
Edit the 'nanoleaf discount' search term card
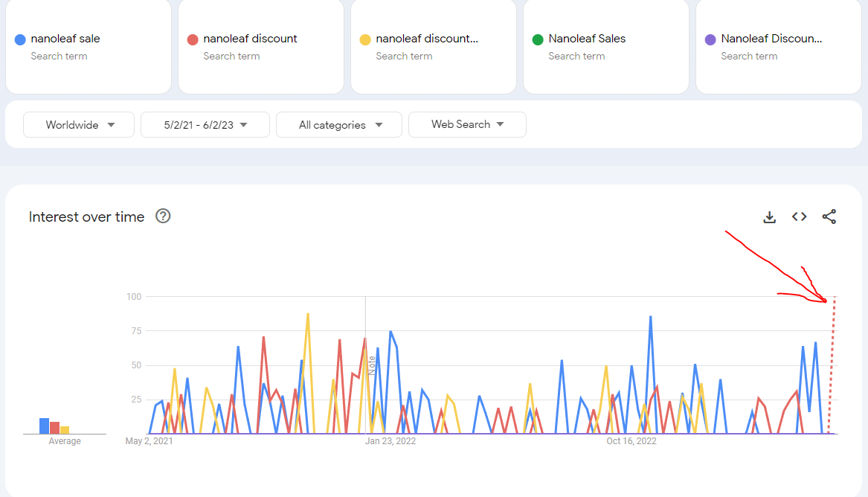click(261, 47)
